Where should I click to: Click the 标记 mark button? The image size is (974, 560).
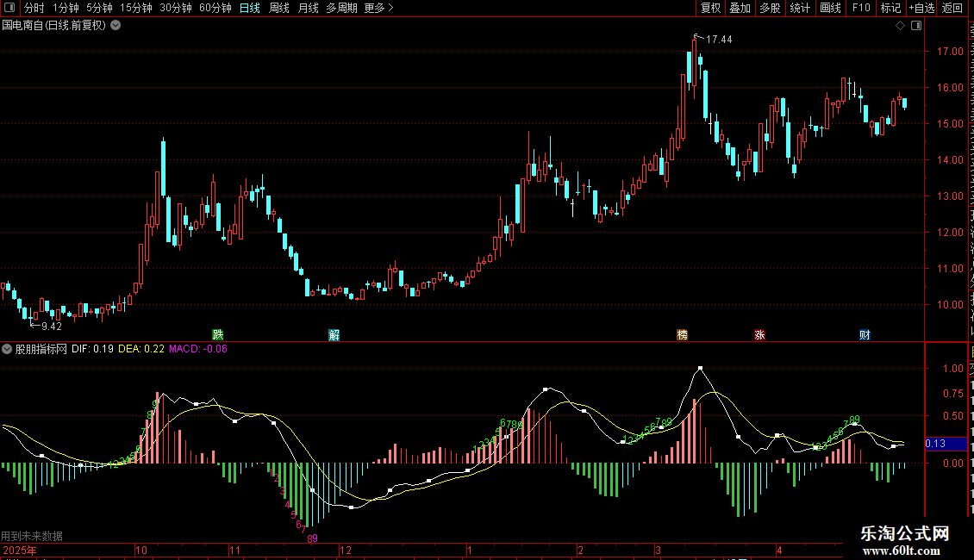[890, 8]
